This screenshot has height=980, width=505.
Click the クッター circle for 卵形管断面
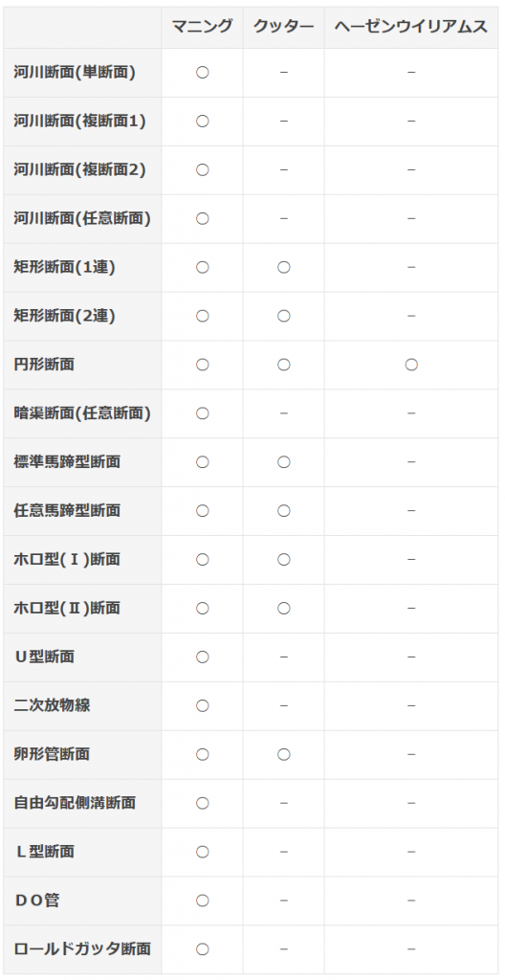coord(284,755)
